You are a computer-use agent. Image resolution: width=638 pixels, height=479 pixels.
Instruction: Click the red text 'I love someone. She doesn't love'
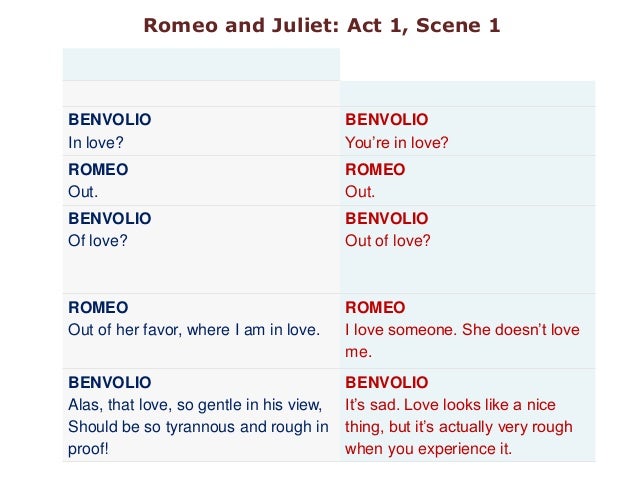click(x=462, y=330)
